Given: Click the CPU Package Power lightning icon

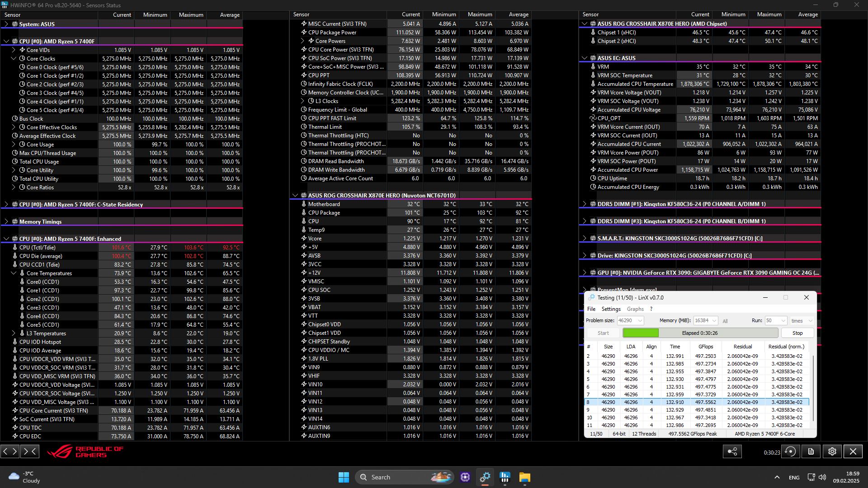Looking at the screenshot, I should point(304,33).
